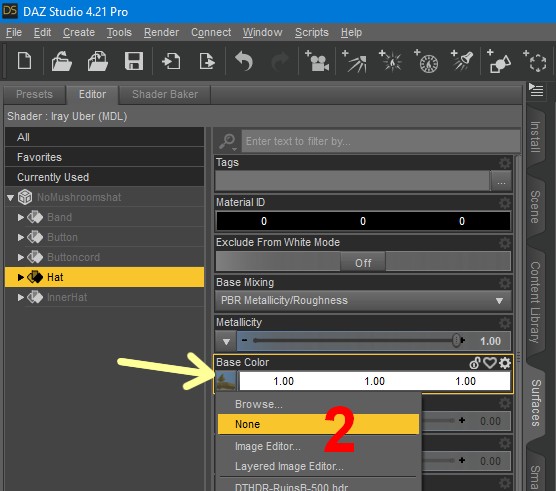Switch to the Shader Baker tab
Screen dimensions: 556x491
[165, 94]
